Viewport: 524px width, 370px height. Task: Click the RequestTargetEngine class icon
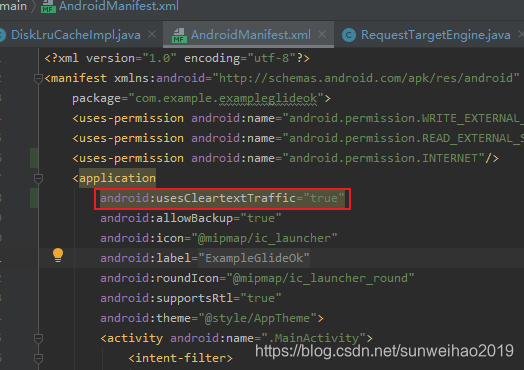[x=349, y=35]
